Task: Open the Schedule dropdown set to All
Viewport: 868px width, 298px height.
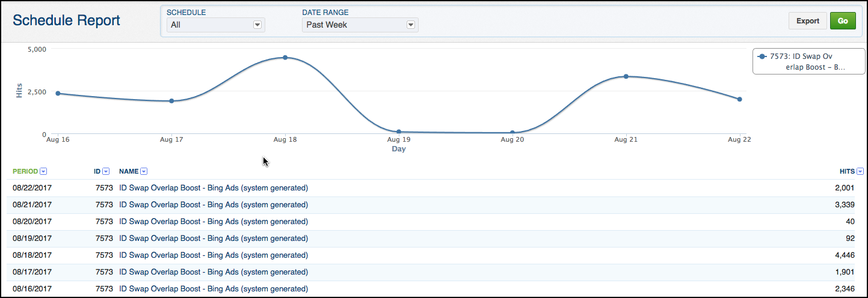Action: (216, 25)
